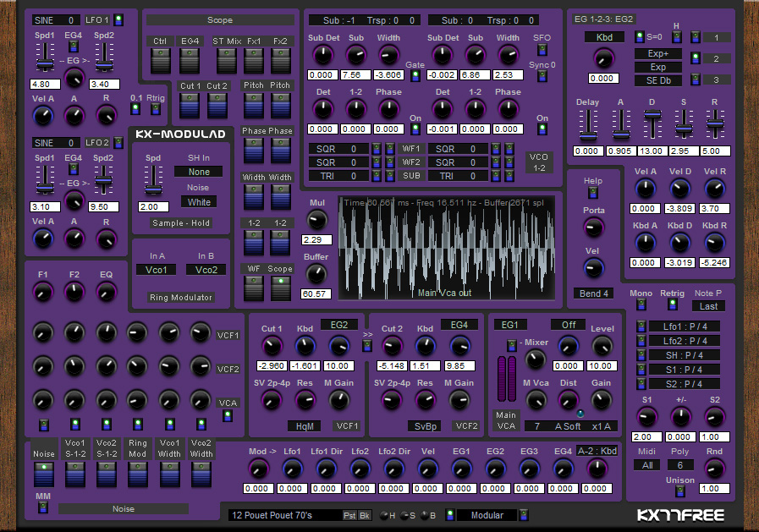The width and height of the screenshot is (759, 532).
Task: Click the M Gain knob of VCF2
Action: [459, 400]
